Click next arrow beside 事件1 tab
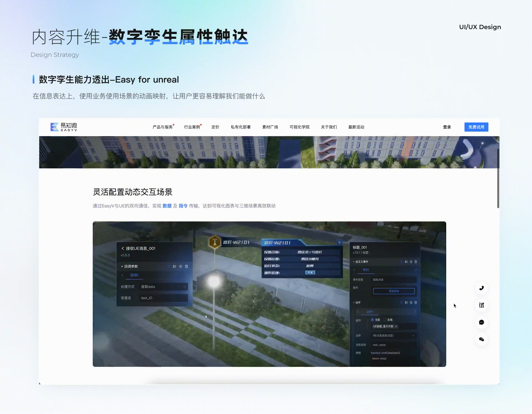This screenshot has width=532, height=414. point(416,270)
